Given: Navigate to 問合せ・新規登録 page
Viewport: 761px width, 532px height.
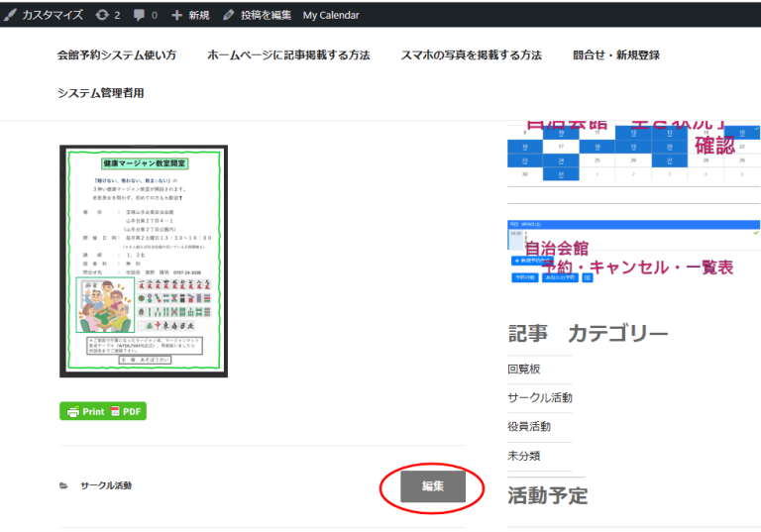Looking at the screenshot, I should (x=615, y=55).
